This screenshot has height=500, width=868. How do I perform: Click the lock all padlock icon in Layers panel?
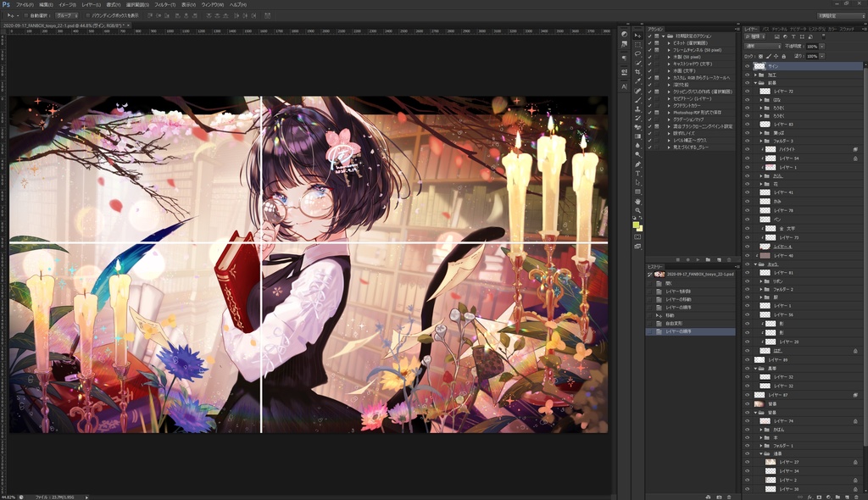pos(784,56)
